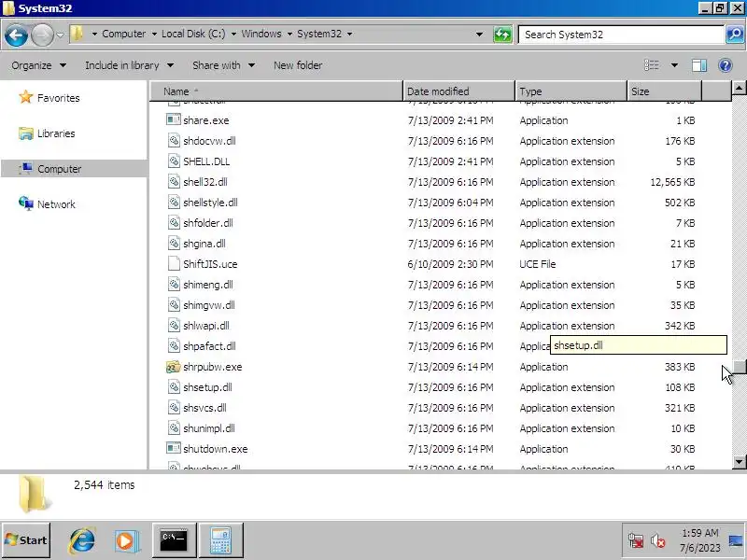
Task: Create a New folder
Action: (x=298, y=65)
